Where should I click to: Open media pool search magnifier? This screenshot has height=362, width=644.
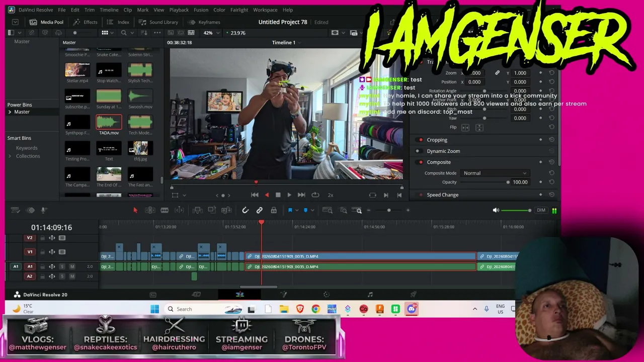pyautogui.click(x=124, y=33)
